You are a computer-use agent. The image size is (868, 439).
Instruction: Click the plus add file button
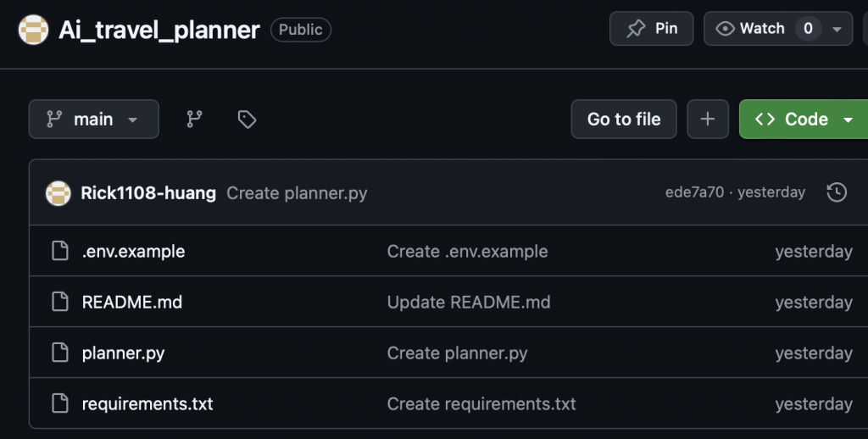(x=708, y=119)
